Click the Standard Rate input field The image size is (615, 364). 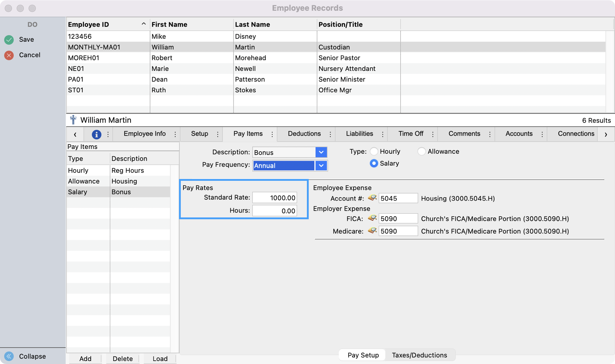(x=274, y=198)
